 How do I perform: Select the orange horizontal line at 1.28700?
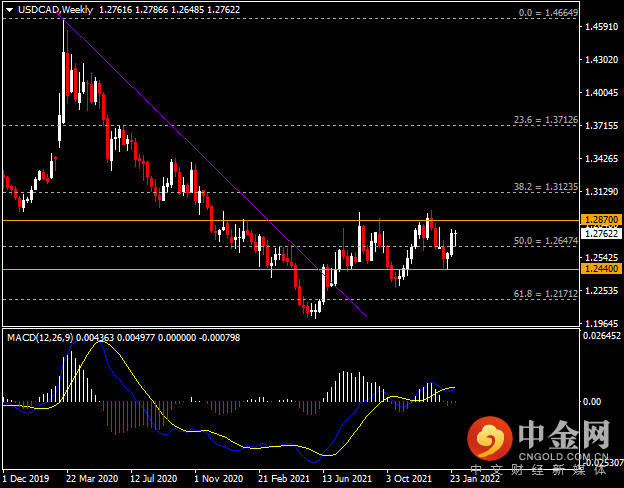[x=291, y=220]
